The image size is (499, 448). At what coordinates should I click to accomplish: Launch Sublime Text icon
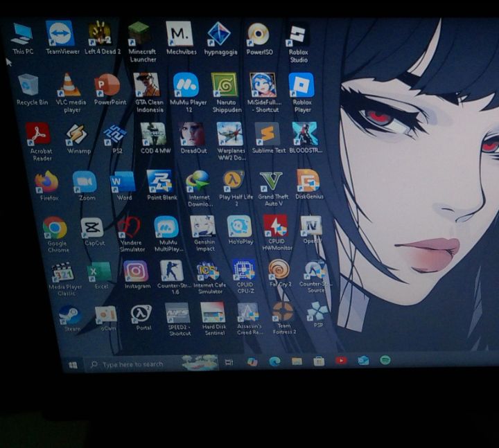[268, 138]
